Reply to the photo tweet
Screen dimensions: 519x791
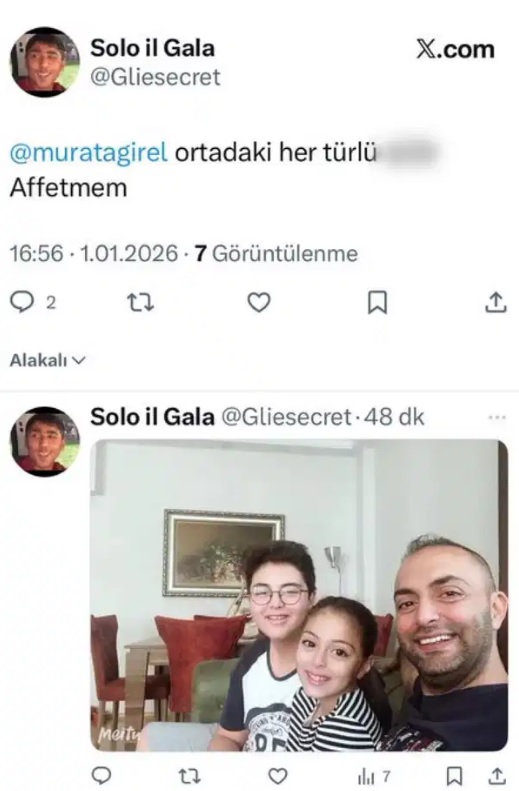click(x=101, y=776)
